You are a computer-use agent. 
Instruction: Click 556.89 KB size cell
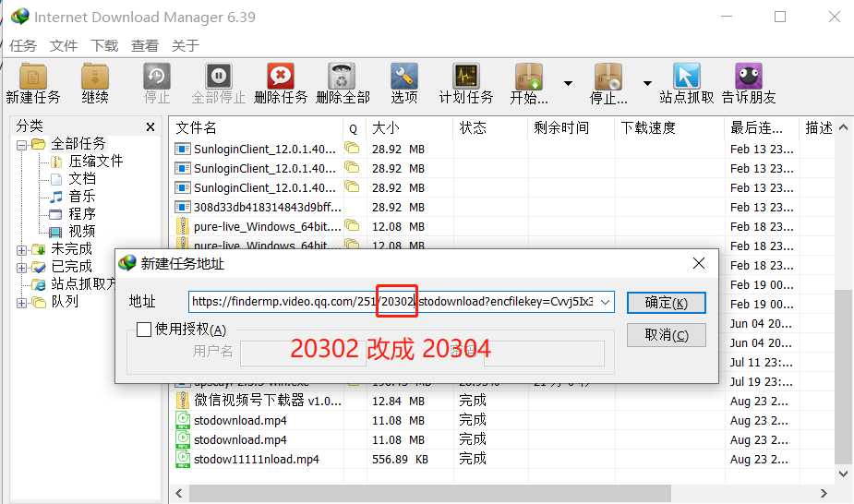[400, 460]
